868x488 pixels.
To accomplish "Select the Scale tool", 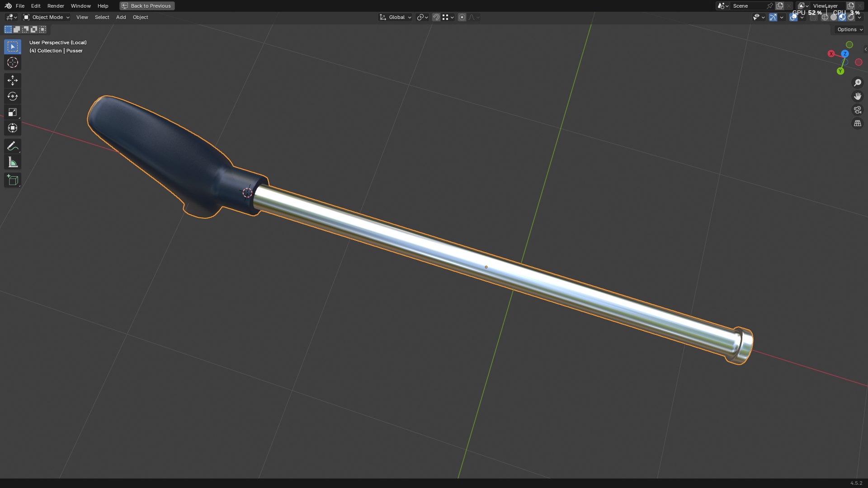I will [13, 112].
